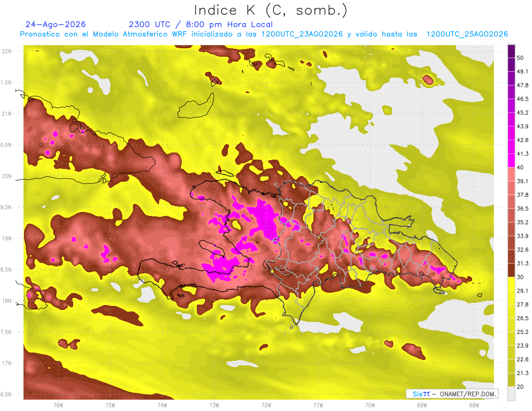The image size is (532, 411).
Task: Pick the bright yellow swatch between 29.1 and 30
Action: [x=511, y=284]
